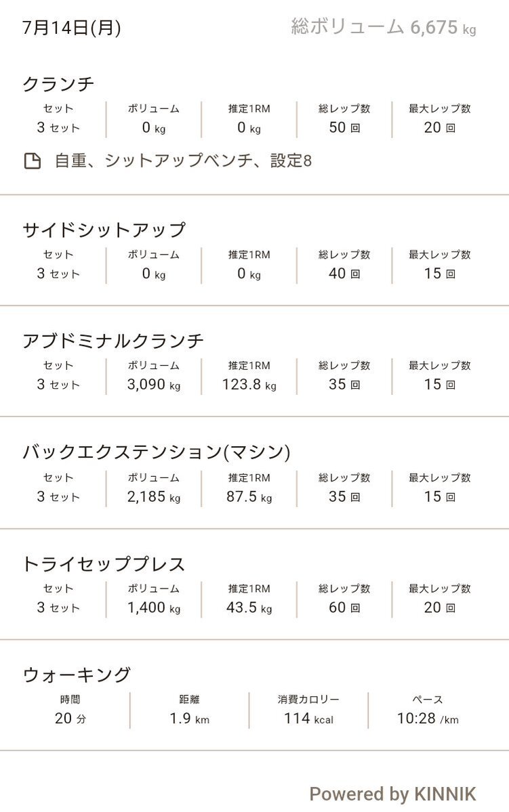
Task: Open the トライセッププレス exercise title
Action: coord(104,564)
